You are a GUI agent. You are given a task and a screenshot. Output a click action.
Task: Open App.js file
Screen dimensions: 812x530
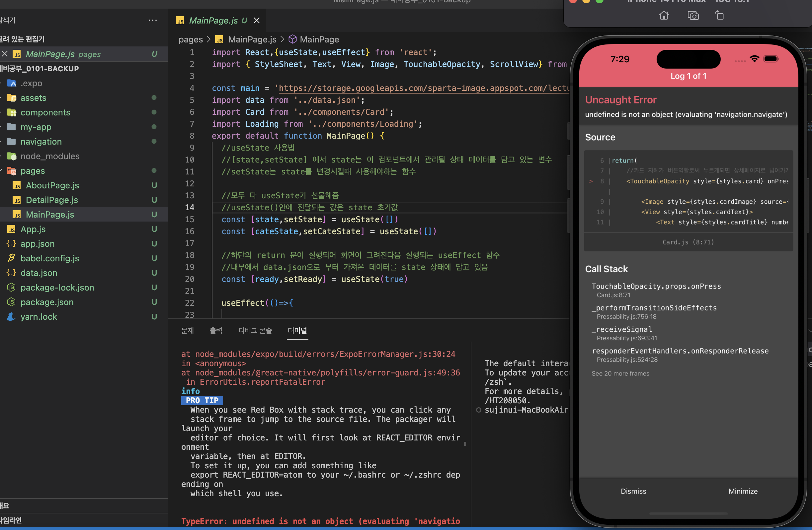point(33,229)
